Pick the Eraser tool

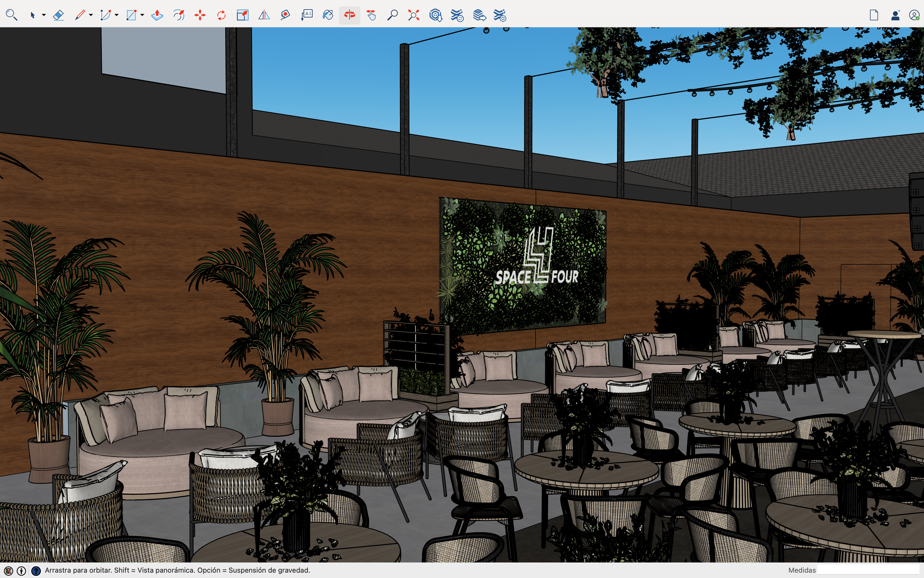58,15
